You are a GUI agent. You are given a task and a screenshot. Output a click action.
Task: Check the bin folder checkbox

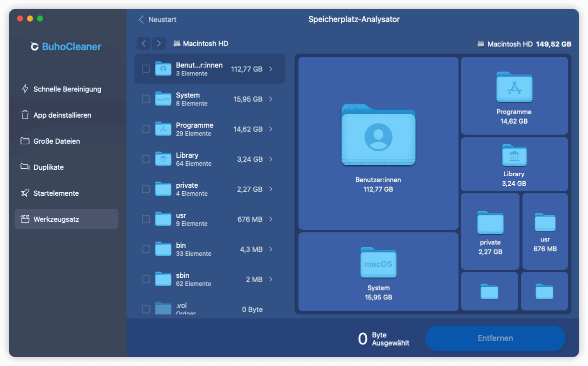coord(146,249)
